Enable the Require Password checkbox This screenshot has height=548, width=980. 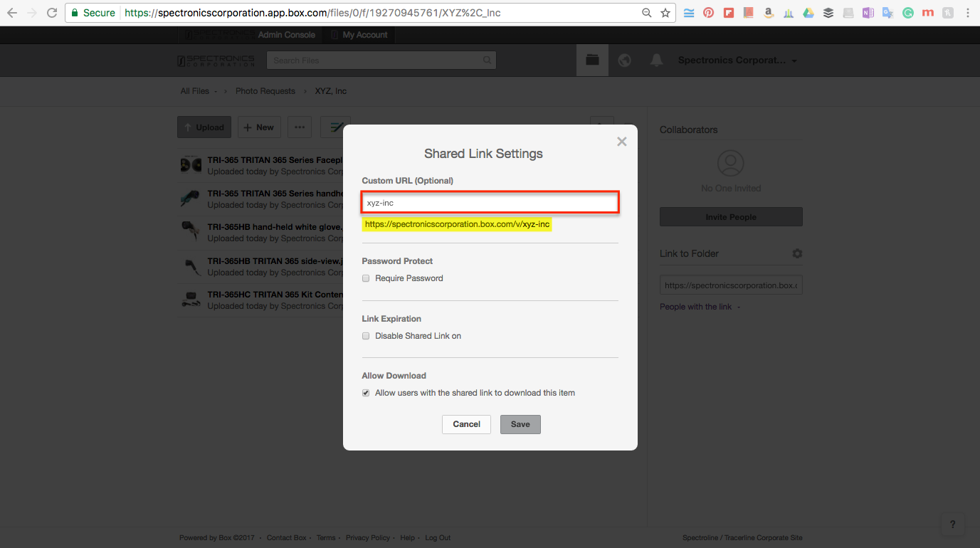[x=366, y=278]
